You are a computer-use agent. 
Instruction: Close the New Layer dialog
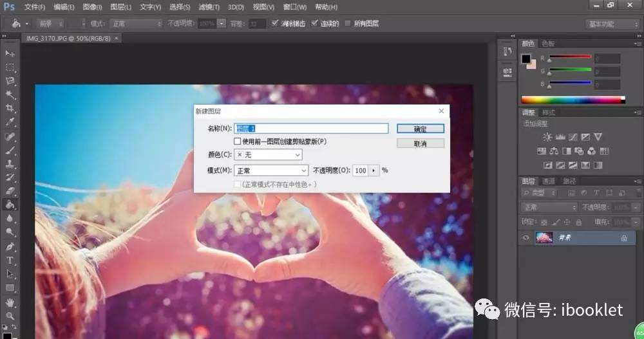441,111
